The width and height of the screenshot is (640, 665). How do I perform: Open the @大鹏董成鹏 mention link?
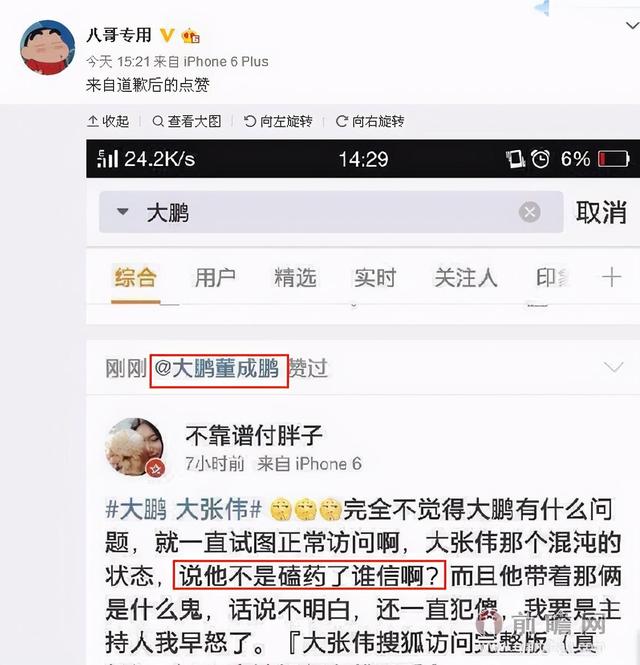tap(217, 368)
